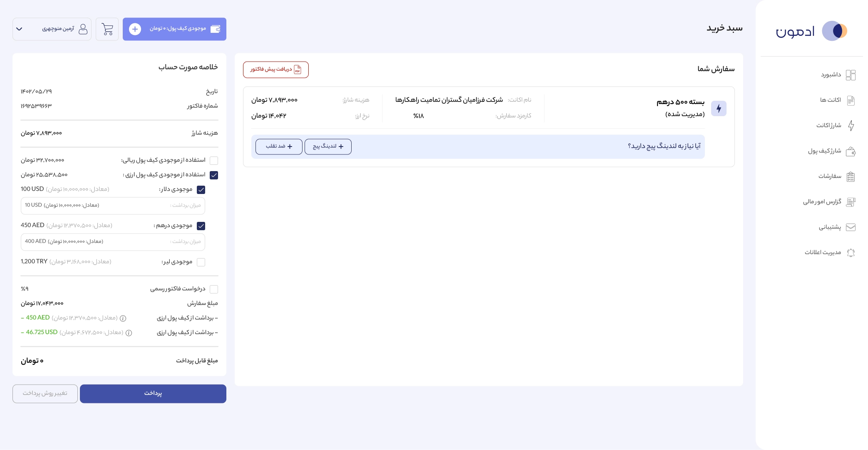Click the exchange rate value ۱۴,۰۴۲ تومان
Screen dimensions: 868x450
(x=269, y=116)
